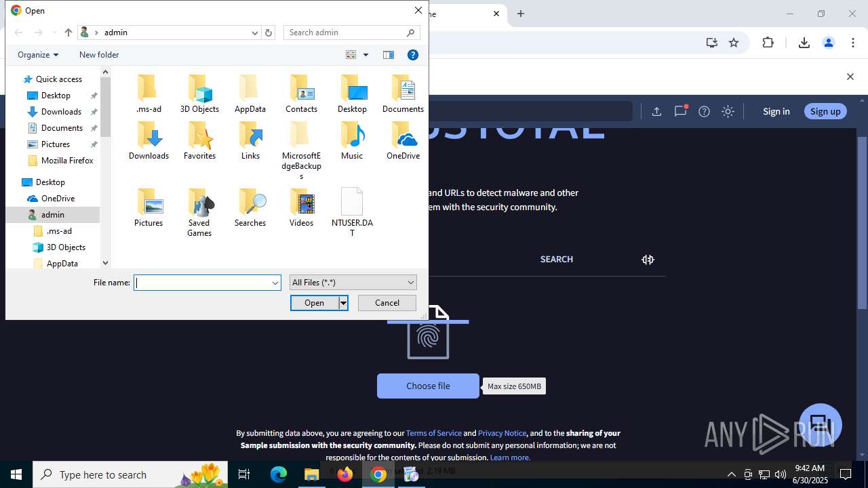Image resolution: width=868 pixels, height=488 pixels.
Task: Select the Searches folder
Action: pyautogui.click(x=250, y=208)
